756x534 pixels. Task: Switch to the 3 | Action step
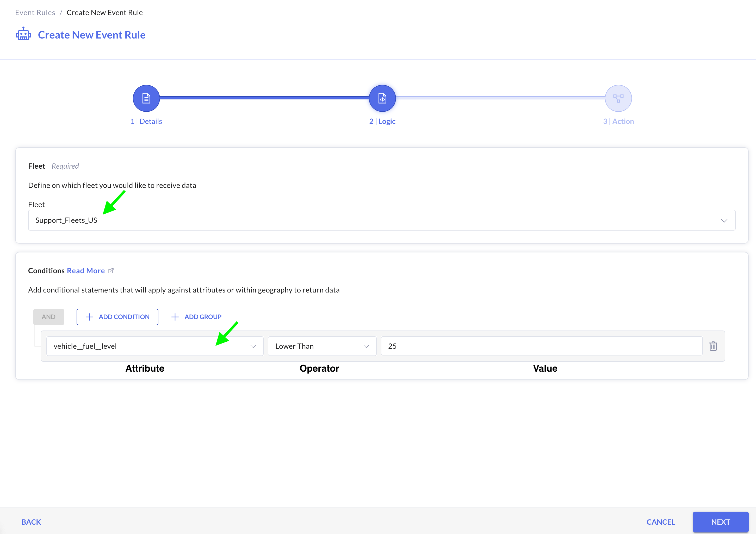(618, 122)
